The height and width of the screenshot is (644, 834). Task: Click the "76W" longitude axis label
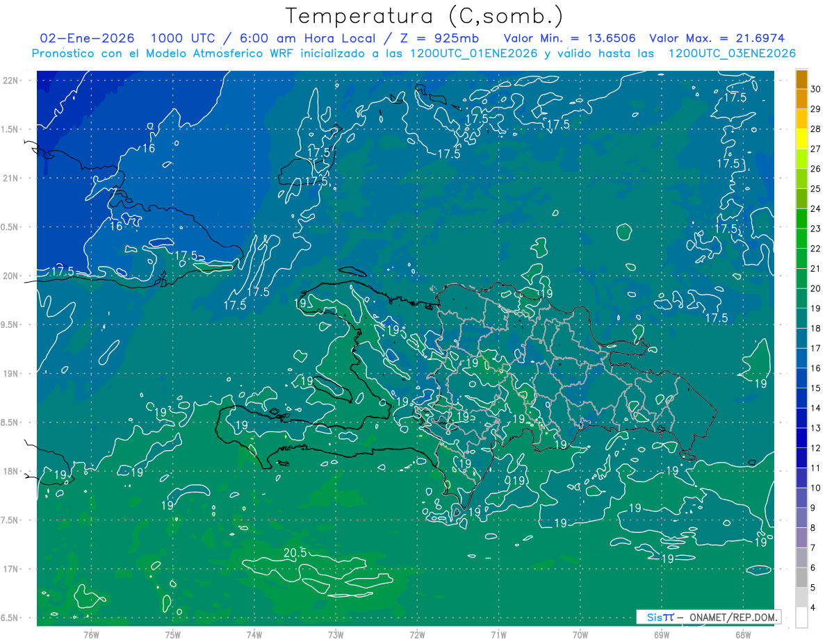pos(91,634)
